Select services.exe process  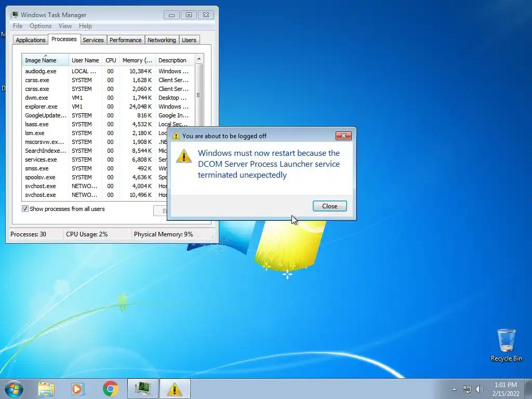pos(95,159)
